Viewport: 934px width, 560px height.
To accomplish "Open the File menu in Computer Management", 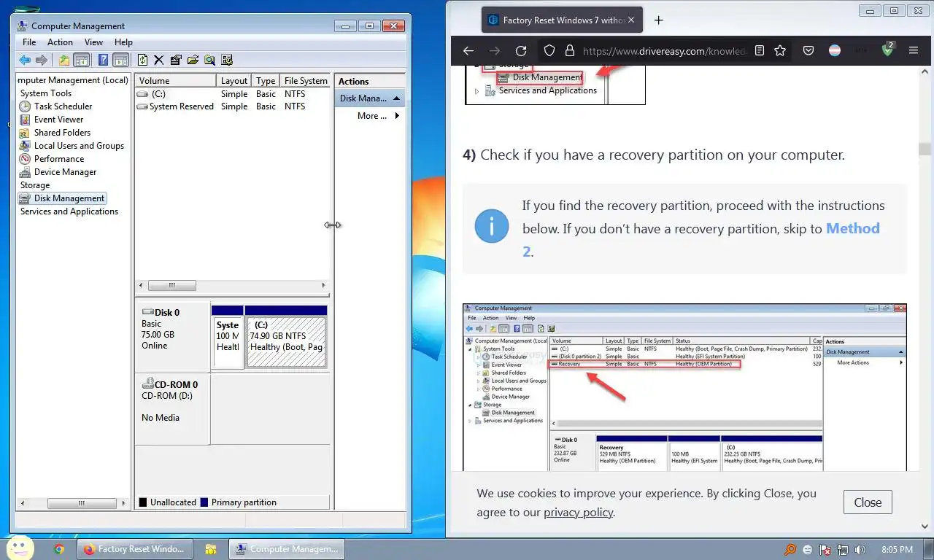I will [x=29, y=42].
